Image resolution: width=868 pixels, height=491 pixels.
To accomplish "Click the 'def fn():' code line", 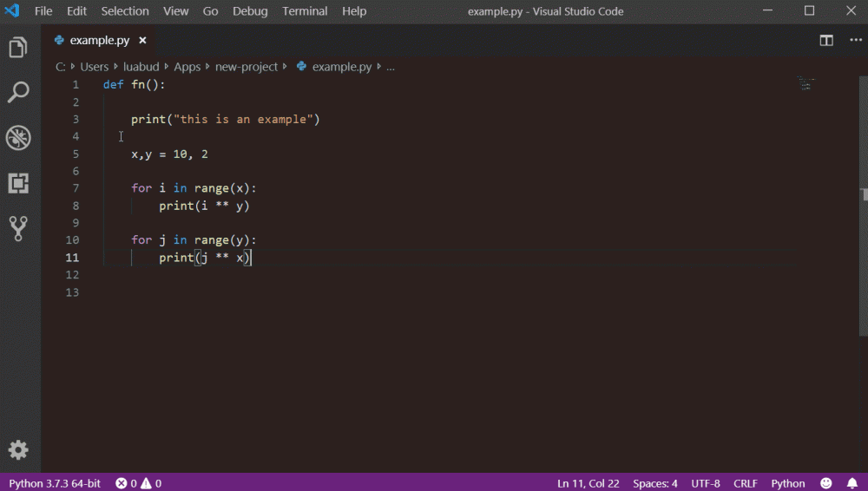I will click(x=134, y=85).
